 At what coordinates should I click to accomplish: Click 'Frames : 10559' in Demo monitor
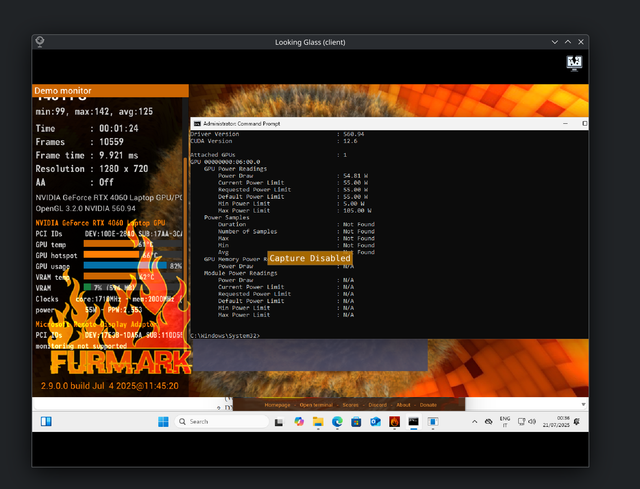click(80, 142)
